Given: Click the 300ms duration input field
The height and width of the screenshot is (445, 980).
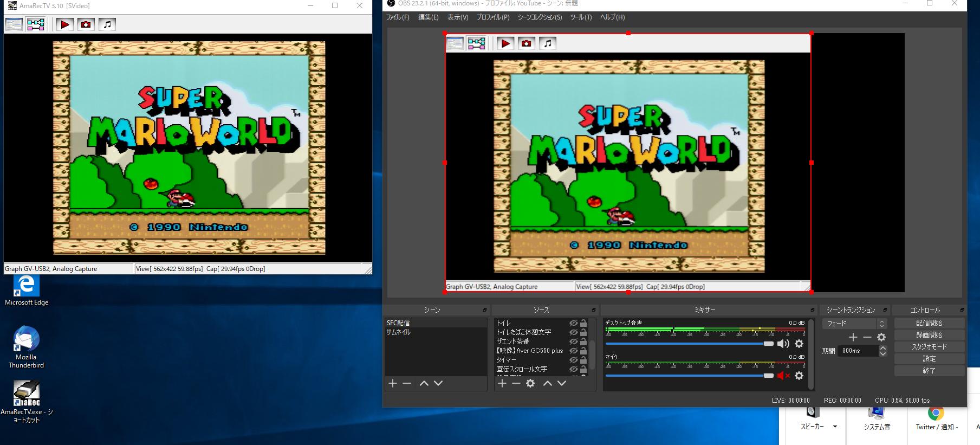Looking at the screenshot, I should (859, 351).
